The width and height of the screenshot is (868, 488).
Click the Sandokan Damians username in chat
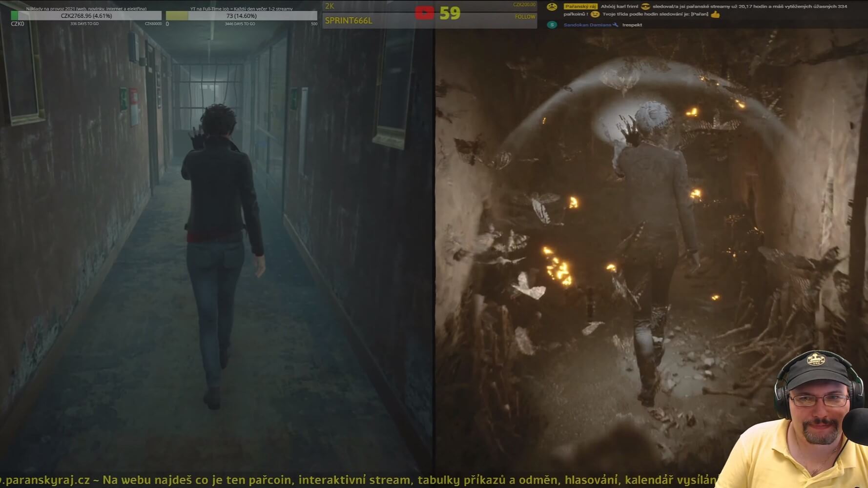587,25
